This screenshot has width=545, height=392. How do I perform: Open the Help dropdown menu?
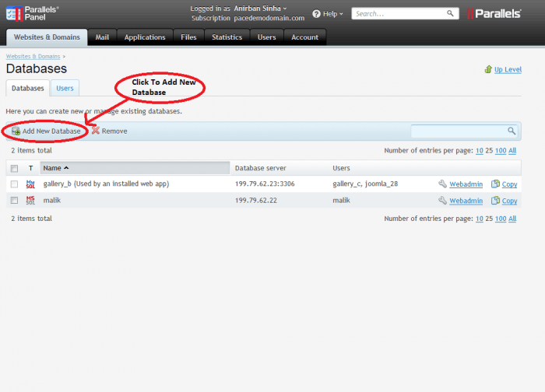[x=328, y=14]
